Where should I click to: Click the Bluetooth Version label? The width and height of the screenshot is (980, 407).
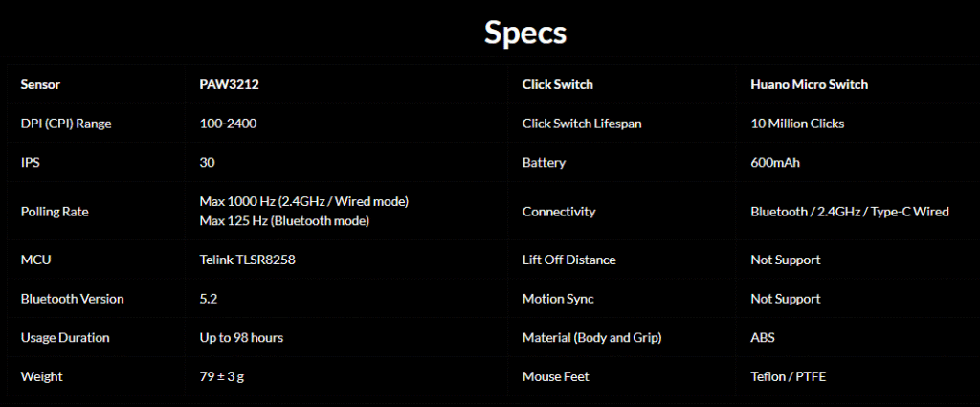72,299
